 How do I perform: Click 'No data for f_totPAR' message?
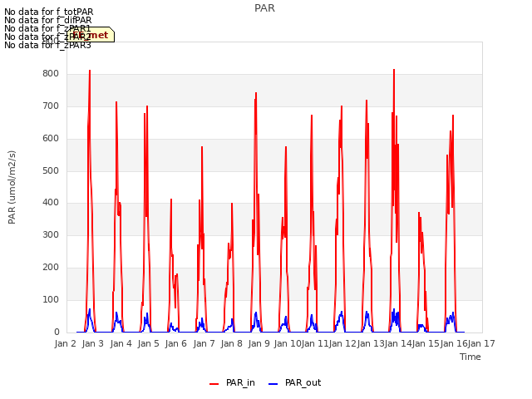click(x=49, y=12)
